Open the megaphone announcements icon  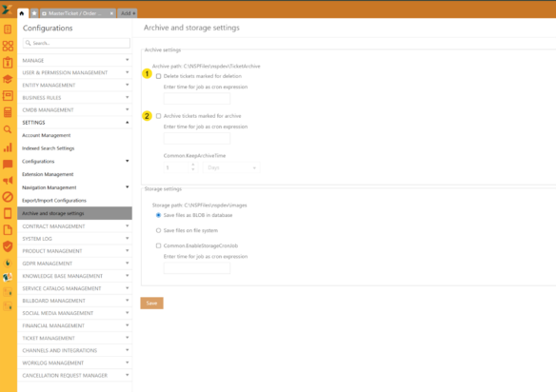pos(8,181)
